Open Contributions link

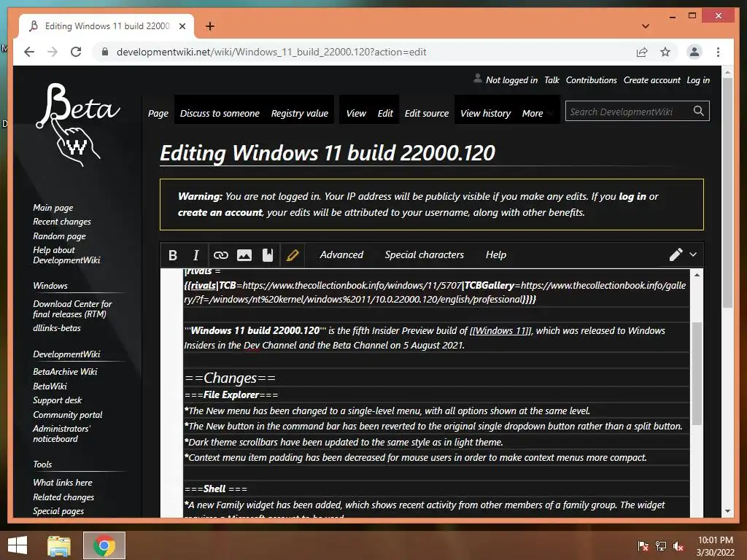[591, 80]
